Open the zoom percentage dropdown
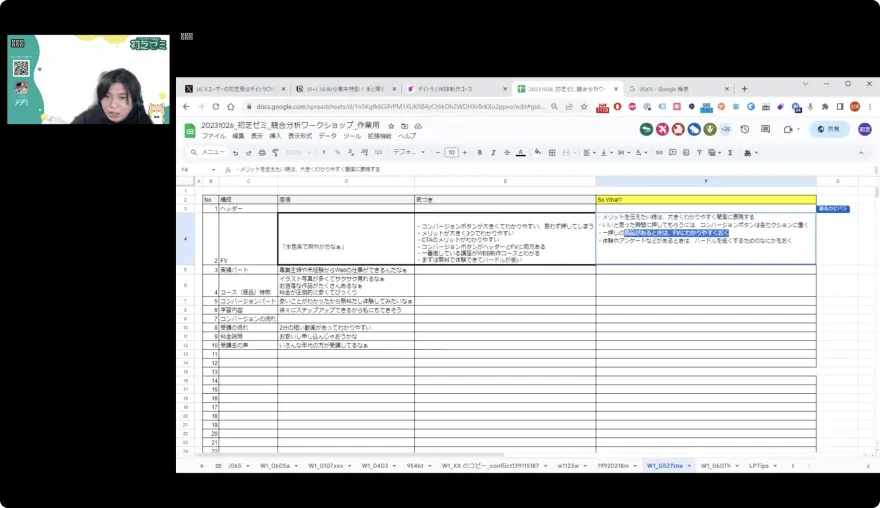The width and height of the screenshot is (880, 508). [x=298, y=153]
